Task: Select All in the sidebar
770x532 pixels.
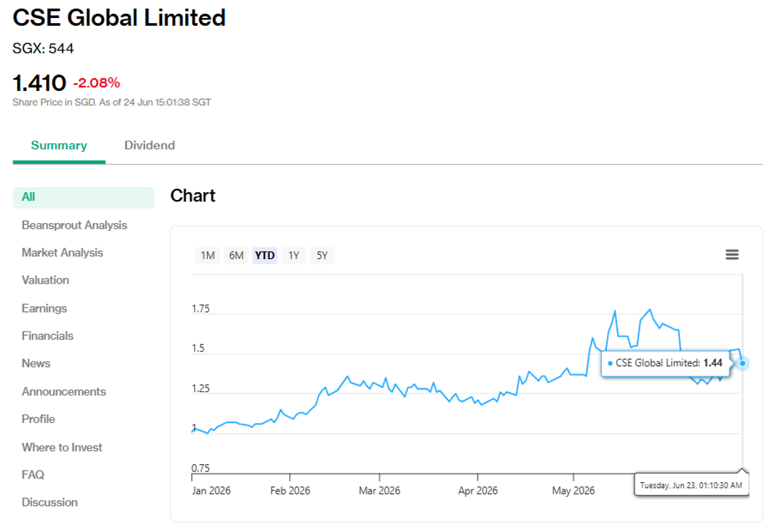Action: pyautogui.click(x=84, y=197)
